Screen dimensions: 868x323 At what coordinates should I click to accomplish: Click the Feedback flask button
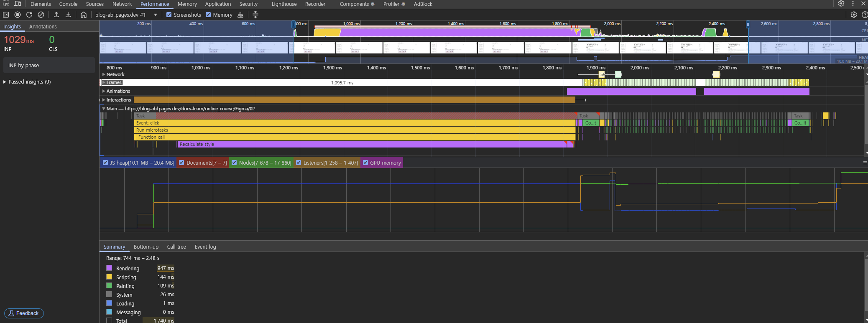(24, 313)
